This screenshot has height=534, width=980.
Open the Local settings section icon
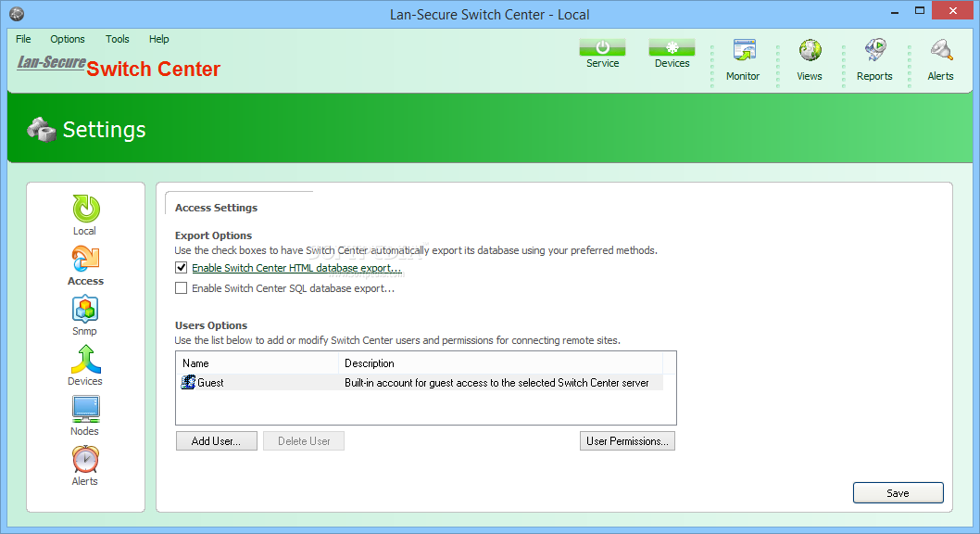85,209
